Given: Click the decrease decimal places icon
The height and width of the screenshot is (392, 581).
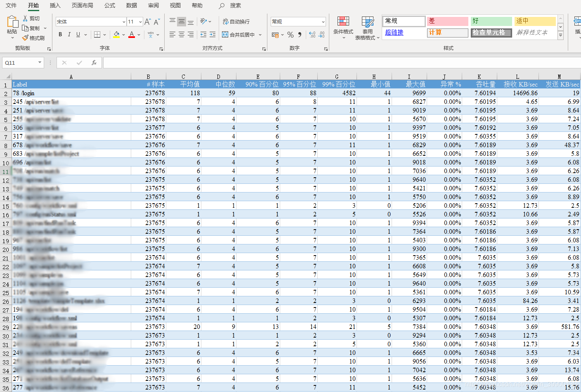Looking at the screenshot, I should tap(322, 35).
